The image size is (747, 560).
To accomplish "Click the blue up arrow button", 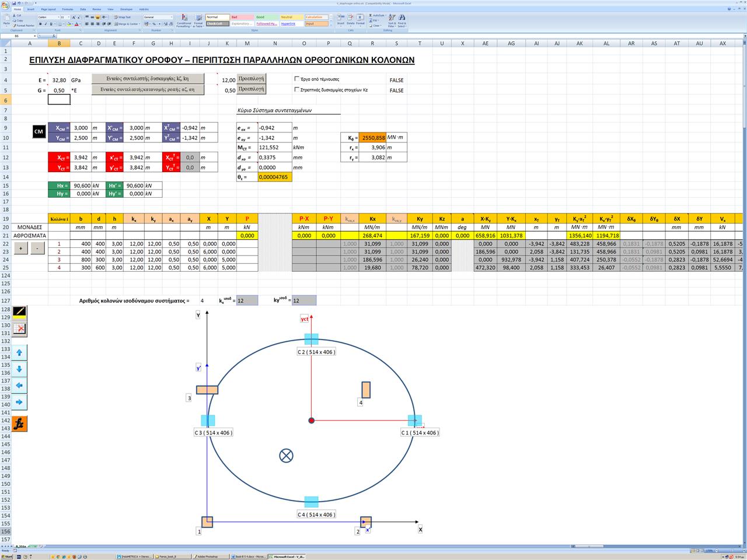I will pyautogui.click(x=19, y=352).
